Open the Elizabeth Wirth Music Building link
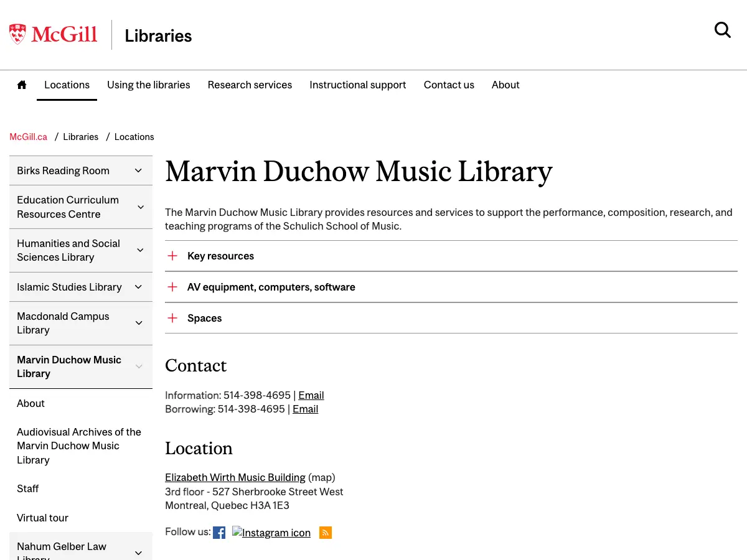This screenshot has height=560, width=747. pyautogui.click(x=235, y=477)
